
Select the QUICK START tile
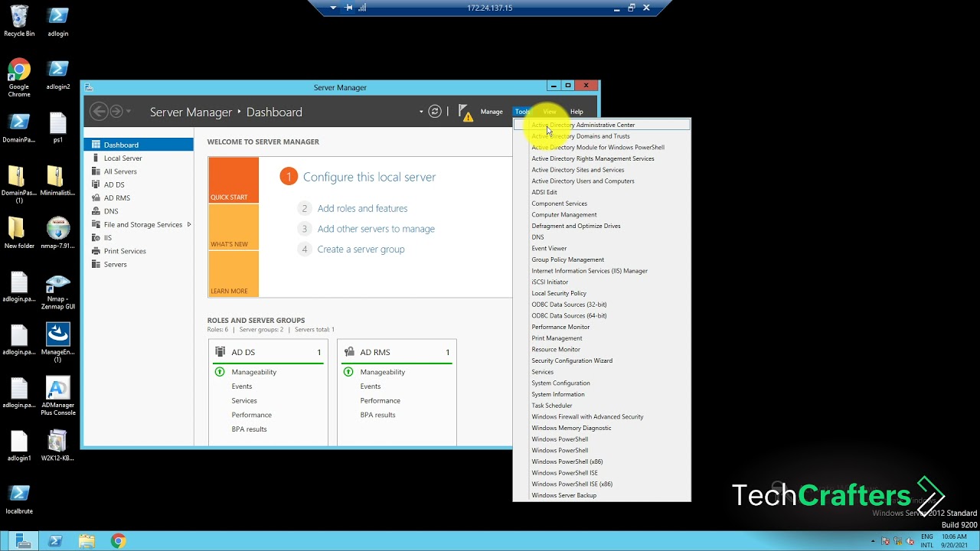[234, 181]
